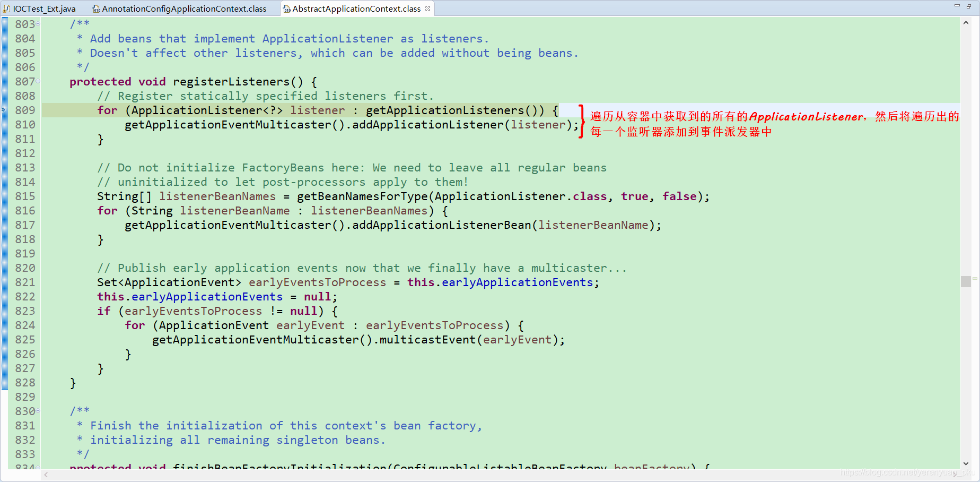980x482 pixels.
Task: Click the registerListeners method name
Action: [231, 82]
